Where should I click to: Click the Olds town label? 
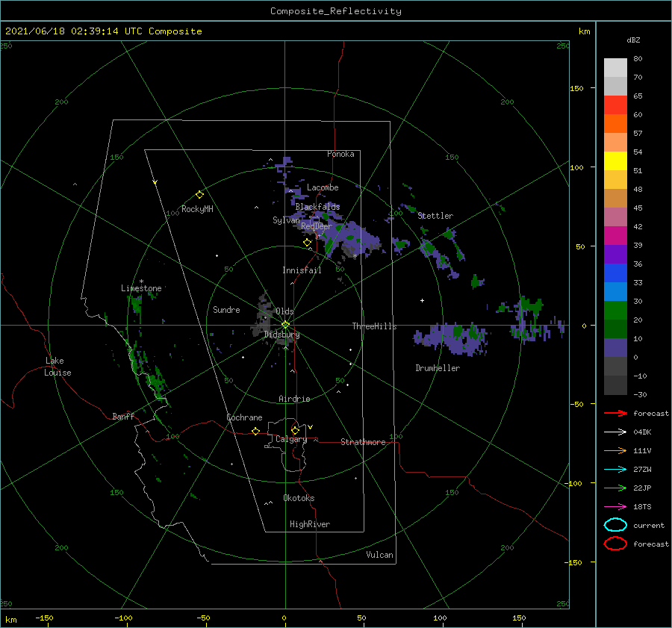[x=284, y=311]
